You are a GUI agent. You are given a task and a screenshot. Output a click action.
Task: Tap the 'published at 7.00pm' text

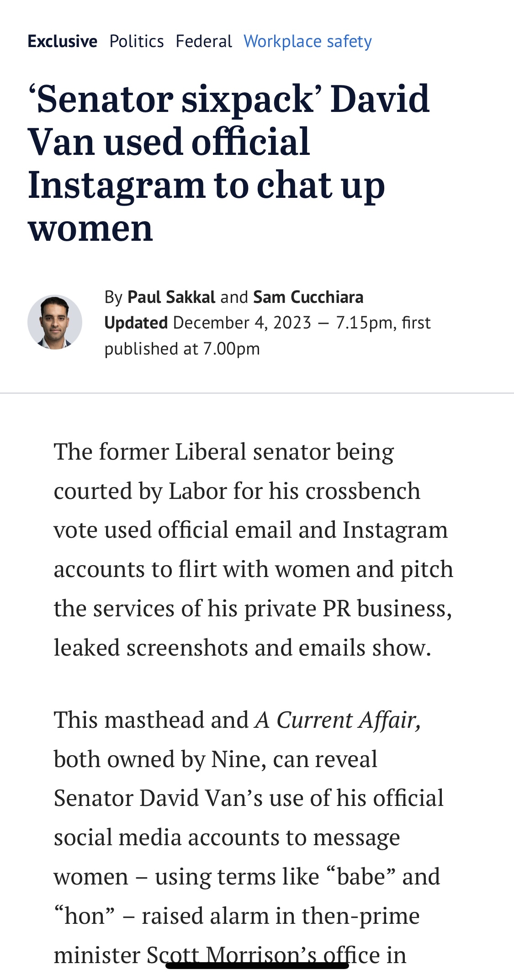182,349
